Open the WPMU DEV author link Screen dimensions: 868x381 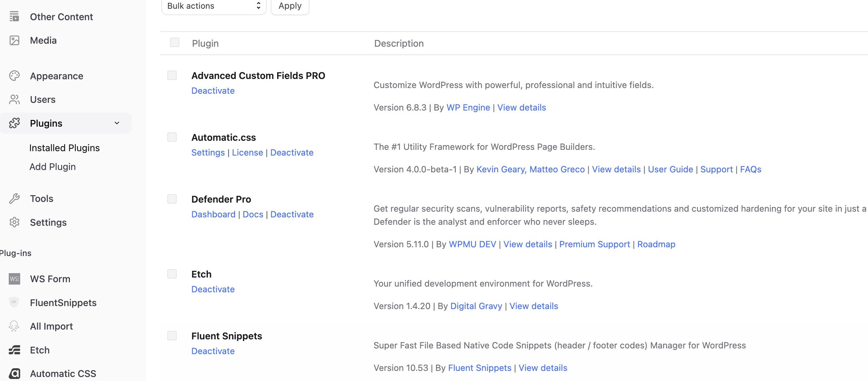point(472,244)
